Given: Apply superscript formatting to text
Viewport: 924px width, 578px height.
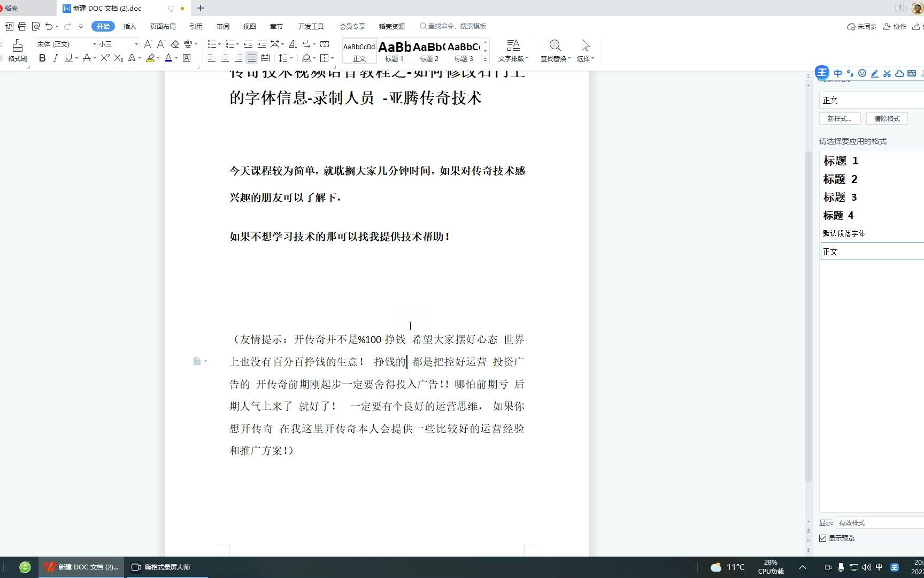Looking at the screenshot, I should click(x=104, y=58).
